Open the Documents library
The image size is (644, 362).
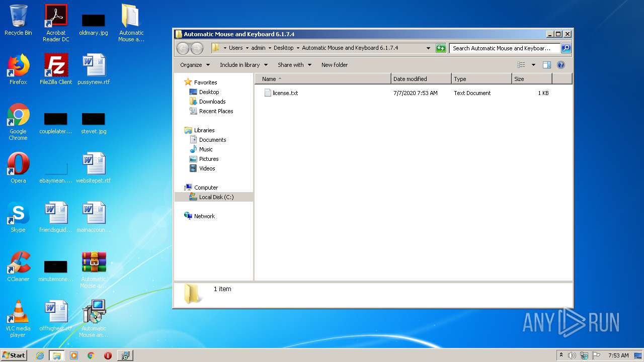[x=212, y=140]
